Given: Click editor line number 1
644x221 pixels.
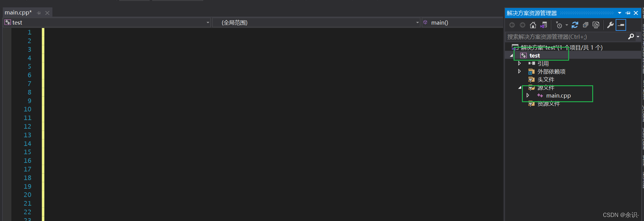Looking at the screenshot, I should (x=30, y=32).
